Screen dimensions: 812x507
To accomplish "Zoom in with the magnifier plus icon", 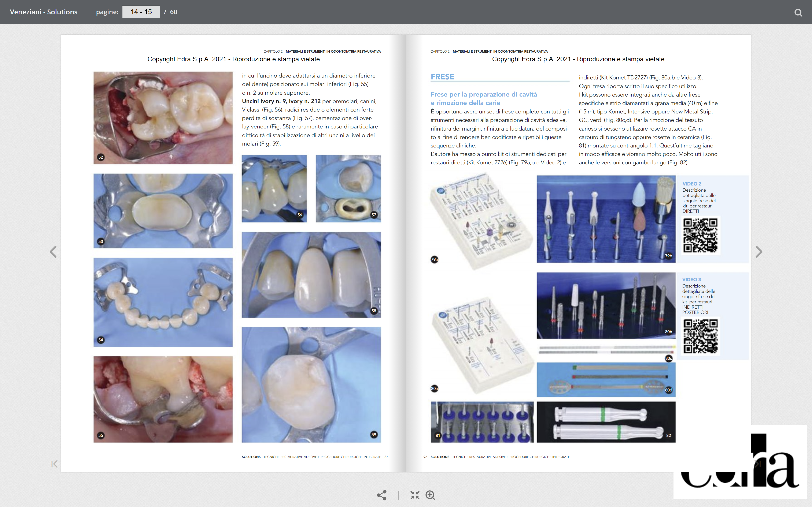I will [x=430, y=495].
